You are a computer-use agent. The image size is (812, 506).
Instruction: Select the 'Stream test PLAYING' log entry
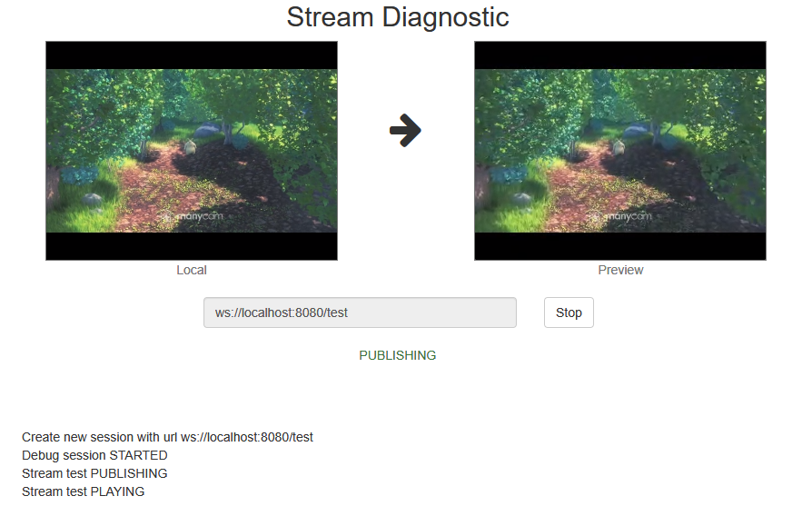(x=83, y=491)
